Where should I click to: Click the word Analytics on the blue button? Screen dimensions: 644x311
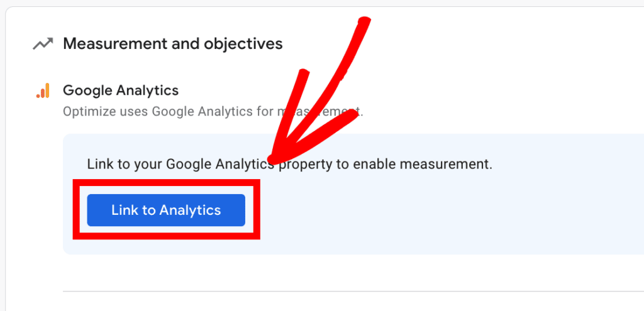(190, 210)
